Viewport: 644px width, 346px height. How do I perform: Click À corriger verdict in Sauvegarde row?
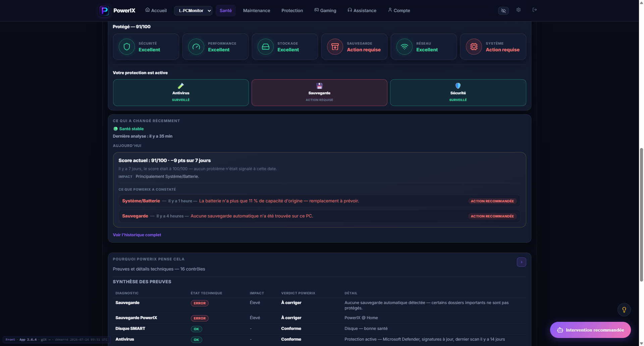(291, 303)
